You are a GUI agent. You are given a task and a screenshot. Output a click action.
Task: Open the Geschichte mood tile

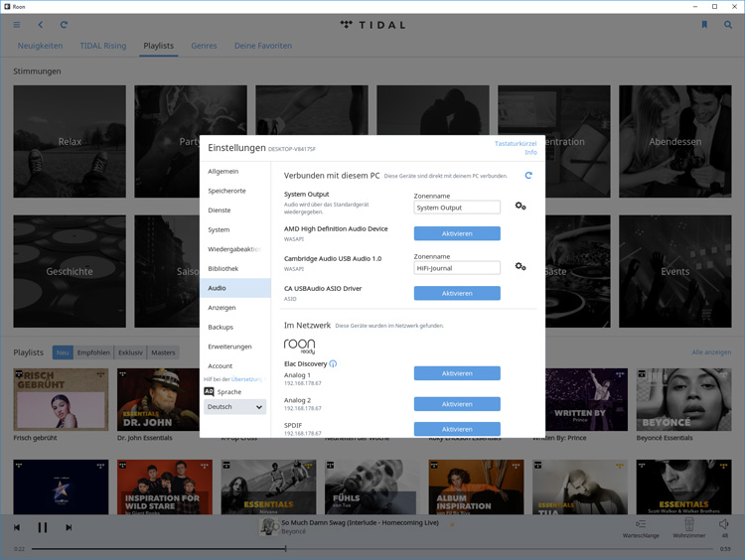[x=70, y=271]
